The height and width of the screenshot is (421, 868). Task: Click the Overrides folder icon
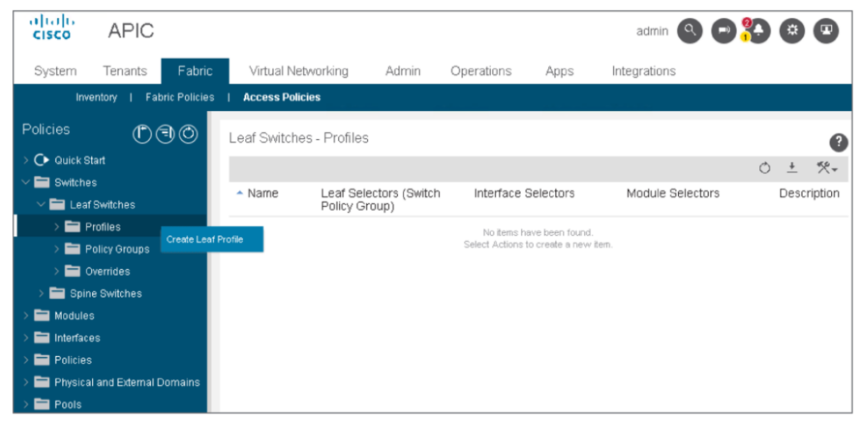pos(72,271)
